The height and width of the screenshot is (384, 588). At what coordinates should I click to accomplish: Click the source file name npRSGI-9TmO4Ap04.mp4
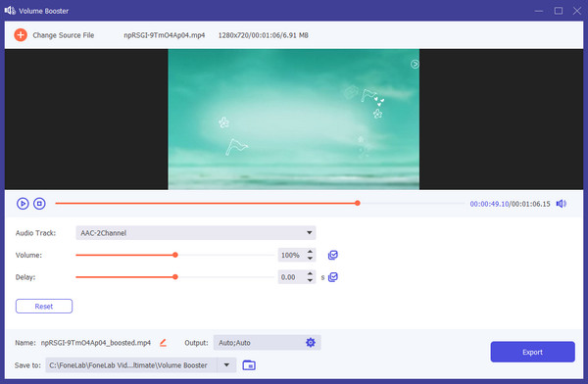tap(165, 35)
